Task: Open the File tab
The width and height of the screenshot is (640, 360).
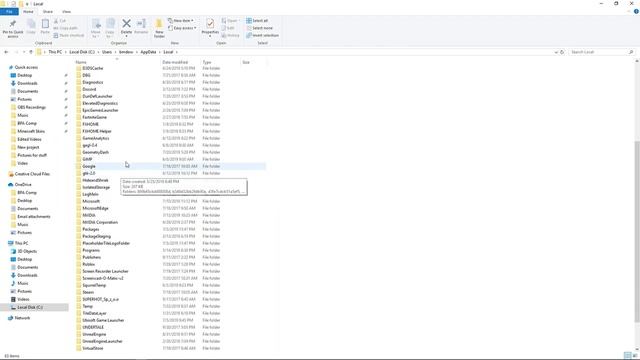Action: 9,11
